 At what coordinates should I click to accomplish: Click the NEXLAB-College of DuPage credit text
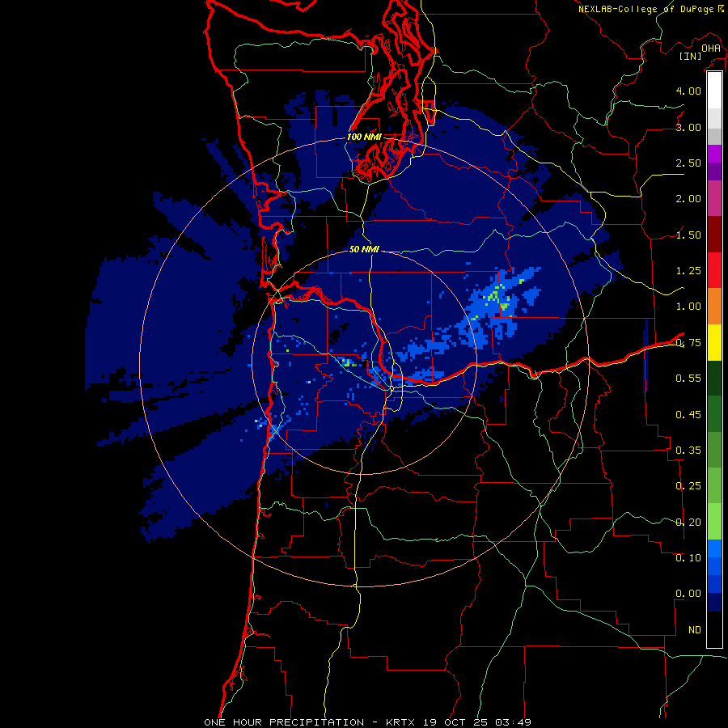click(x=647, y=9)
